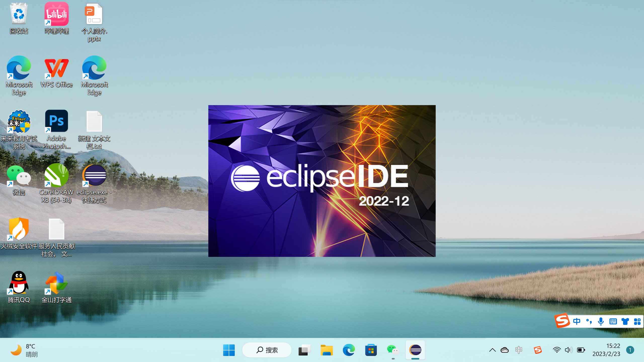Open the Windows Start menu

(229, 350)
